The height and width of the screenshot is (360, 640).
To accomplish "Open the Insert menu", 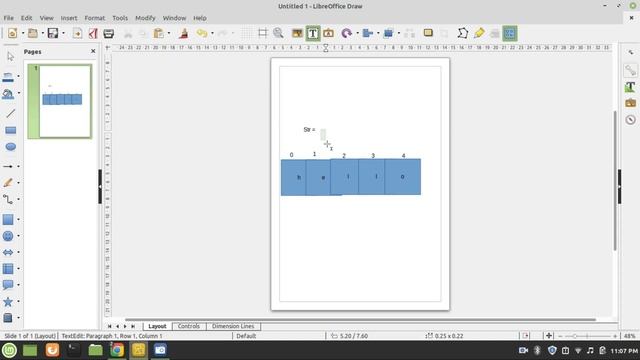I will click(69, 18).
